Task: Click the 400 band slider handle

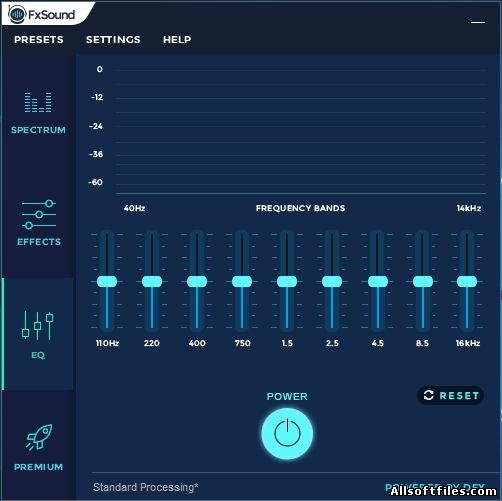Action: (x=197, y=281)
